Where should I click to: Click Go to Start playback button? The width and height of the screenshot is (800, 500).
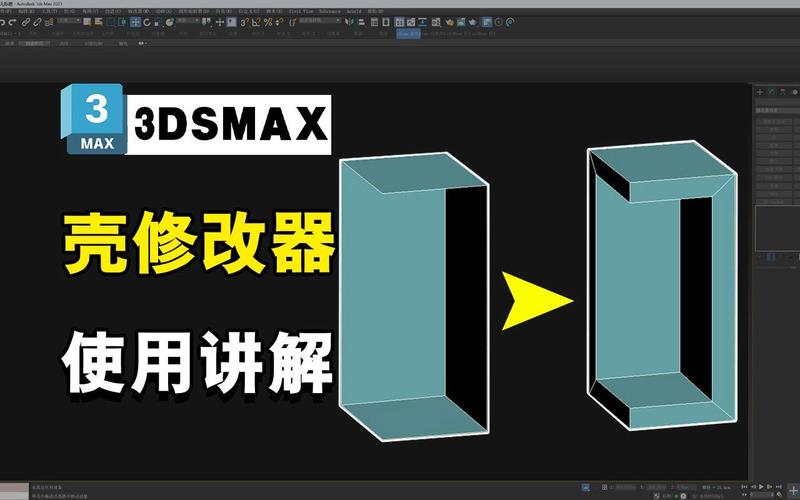point(744,487)
